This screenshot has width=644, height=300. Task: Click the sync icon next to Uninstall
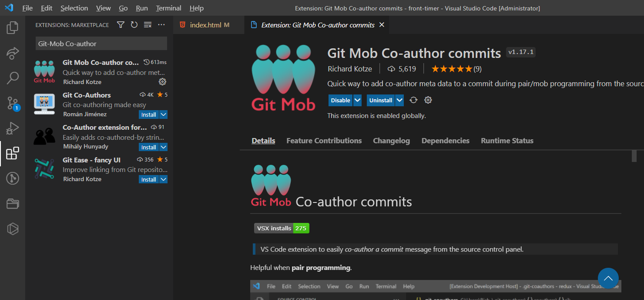point(413,100)
